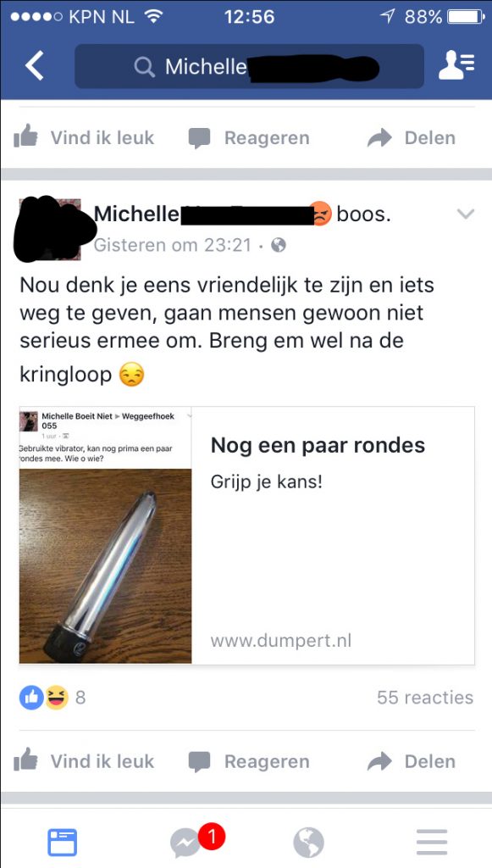
Task: Open the notifications globe tab
Action: pyautogui.click(x=308, y=843)
